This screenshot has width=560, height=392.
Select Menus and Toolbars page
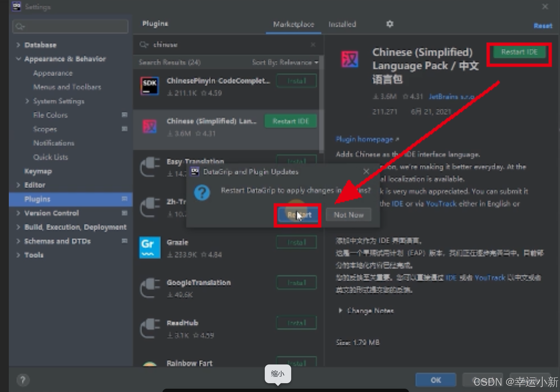[x=67, y=87]
